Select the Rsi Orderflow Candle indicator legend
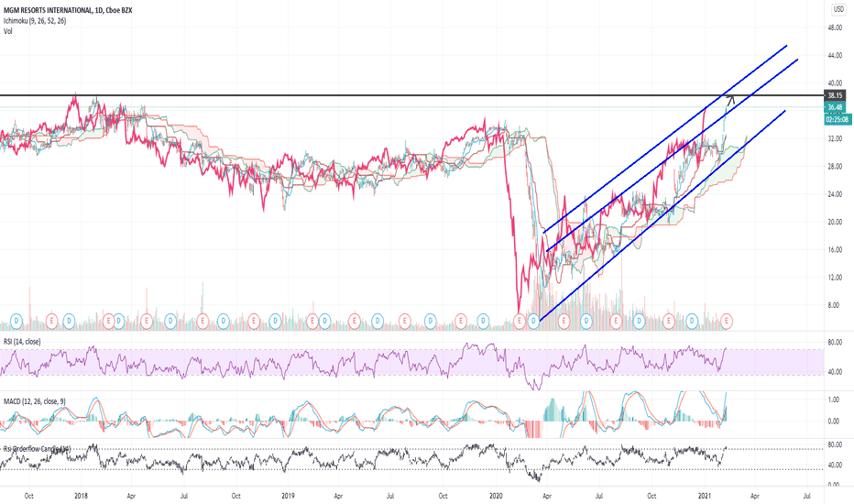Screen dimensions: 854x504 click(x=37, y=449)
